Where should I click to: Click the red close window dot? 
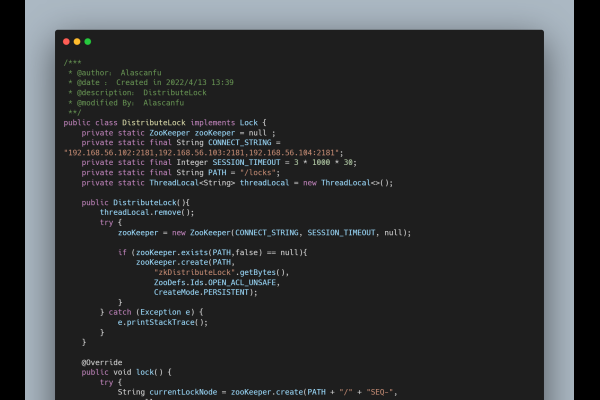(x=66, y=42)
